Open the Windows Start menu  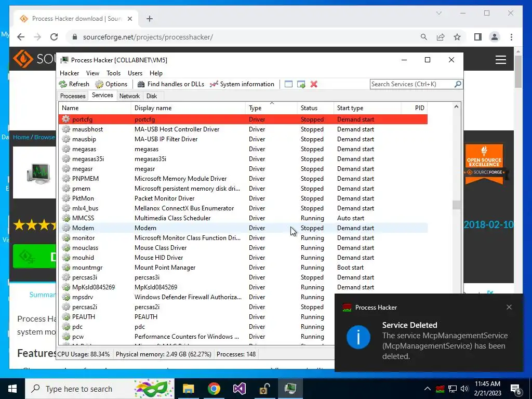(12, 389)
